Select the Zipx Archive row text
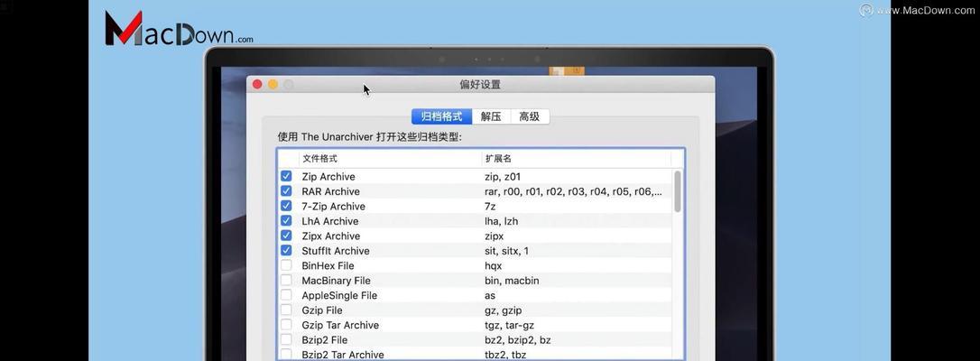980x361 pixels. click(331, 236)
